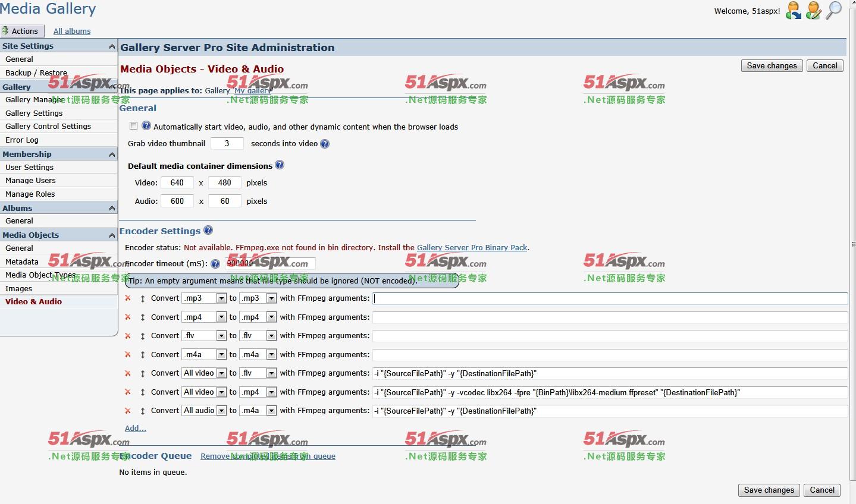Open the Images settings page
Viewport: 856px width, 504px height.
coord(19,288)
